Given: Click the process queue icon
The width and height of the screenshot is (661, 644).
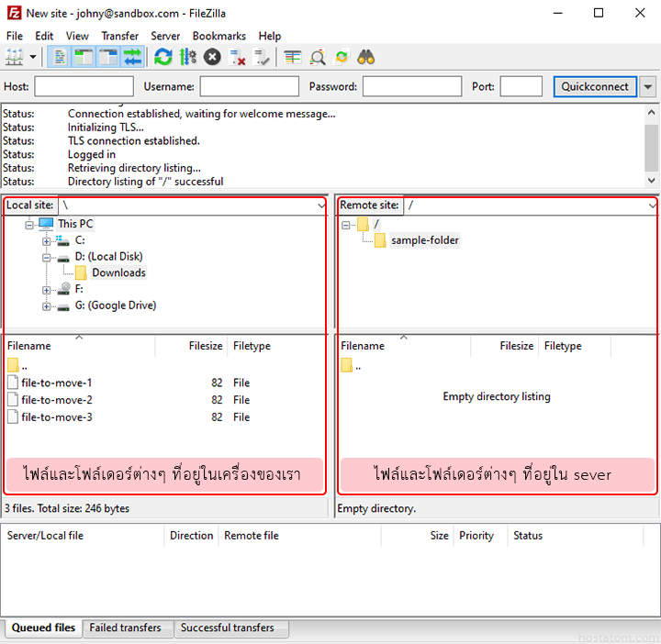Looking at the screenshot, I should click(188, 57).
